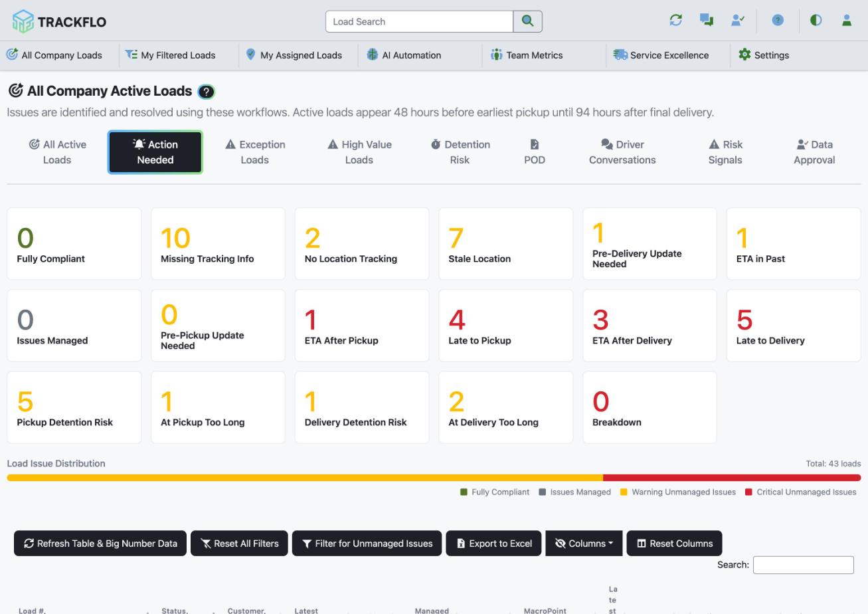Click the Late to Pickup card
868x614 pixels.
pyautogui.click(x=505, y=326)
